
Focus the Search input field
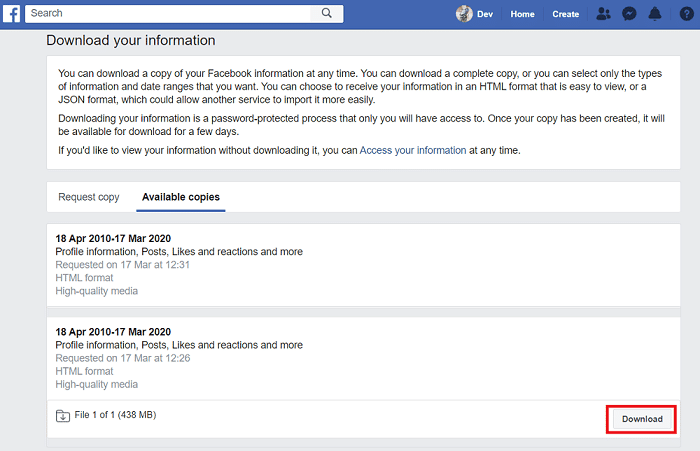tap(170, 14)
